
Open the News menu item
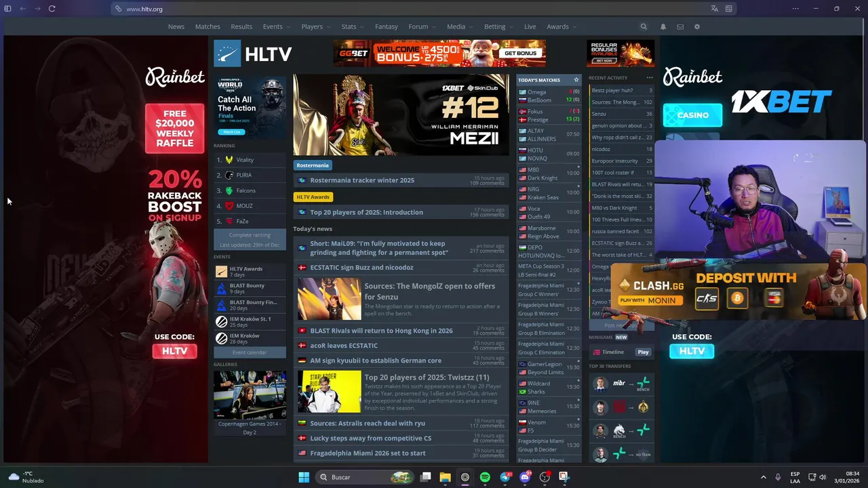pos(176,26)
